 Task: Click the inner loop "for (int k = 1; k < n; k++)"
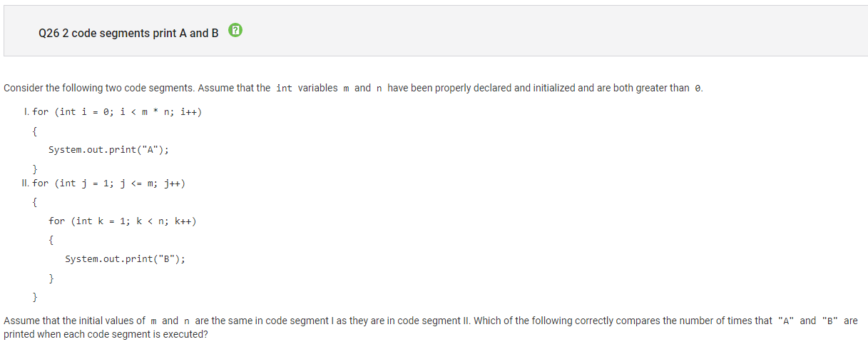click(x=122, y=221)
